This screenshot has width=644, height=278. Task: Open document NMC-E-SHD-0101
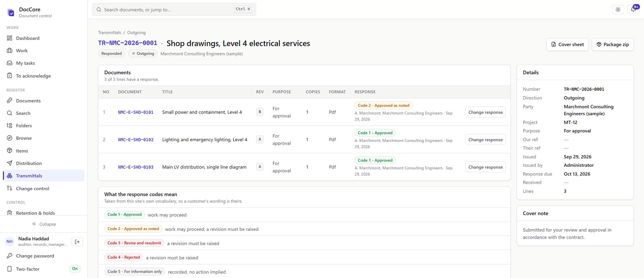(136, 112)
